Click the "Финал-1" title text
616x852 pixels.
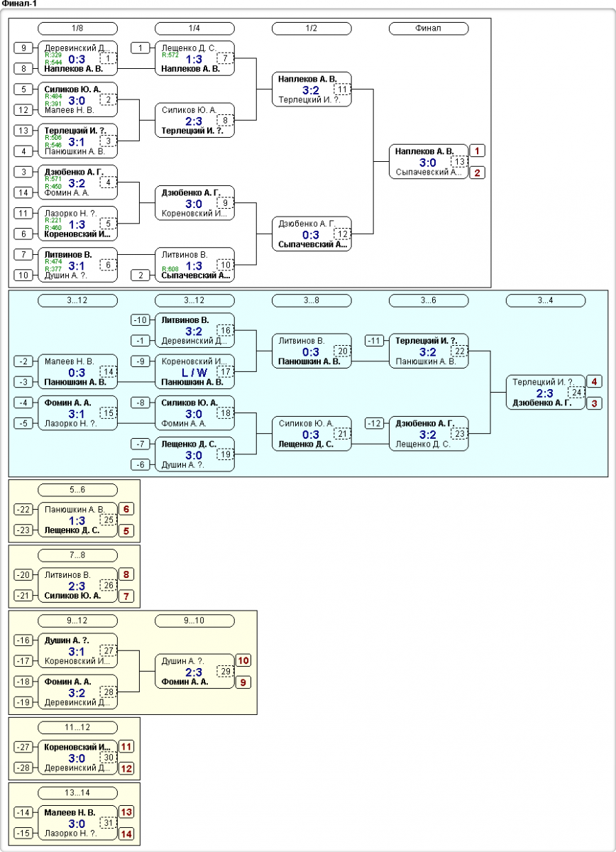[x=20, y=4]
